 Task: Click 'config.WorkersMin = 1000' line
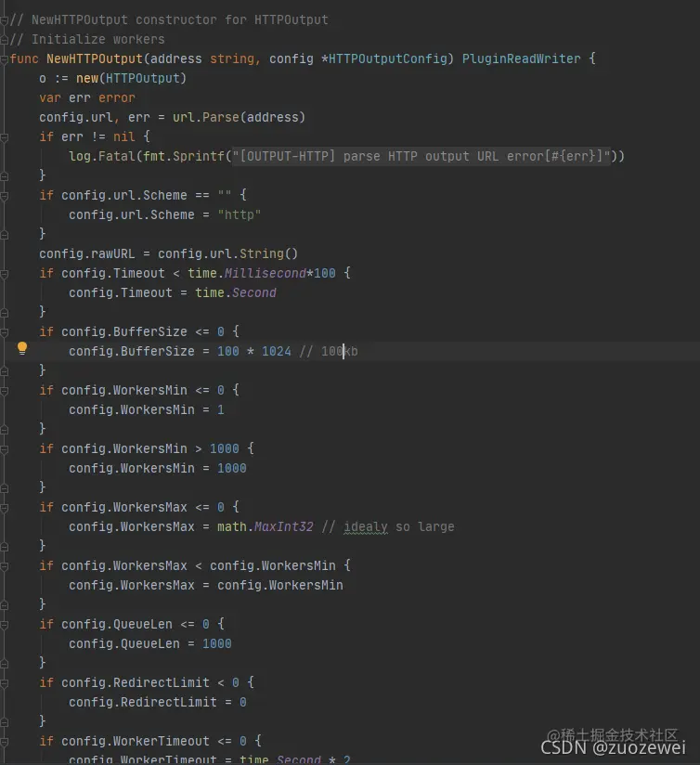pyautogui.click(x=158, y=469)
